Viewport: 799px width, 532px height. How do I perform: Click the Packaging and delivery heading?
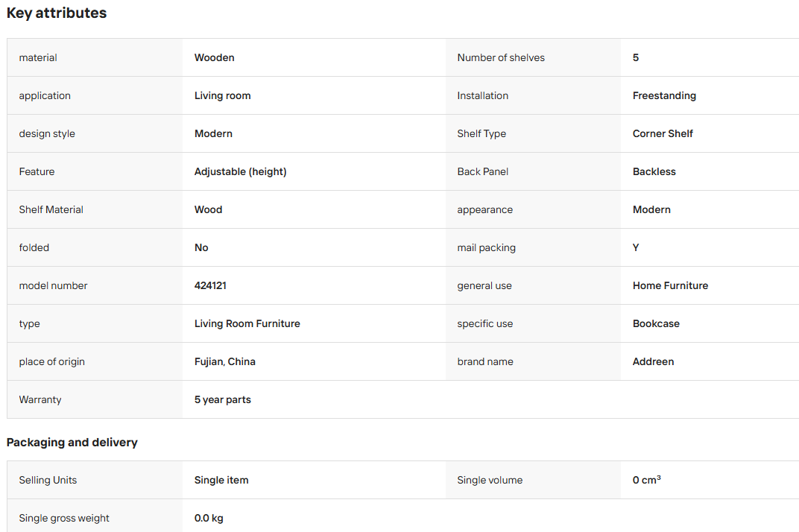pos(72,443)
